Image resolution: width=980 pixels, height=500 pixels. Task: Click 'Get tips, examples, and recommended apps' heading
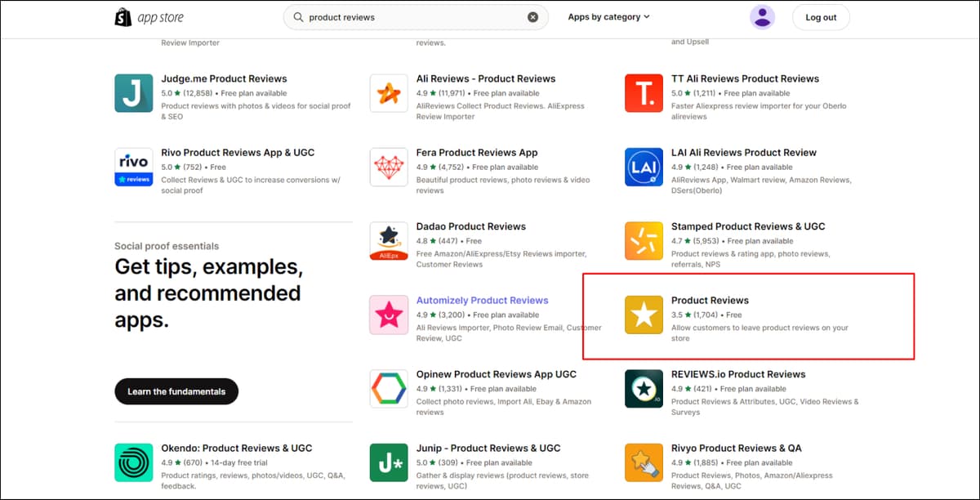[x=208, y=293]
